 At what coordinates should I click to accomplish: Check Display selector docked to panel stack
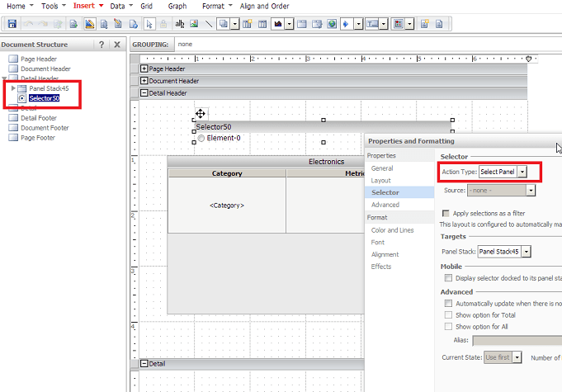click(x=448, y=277)
